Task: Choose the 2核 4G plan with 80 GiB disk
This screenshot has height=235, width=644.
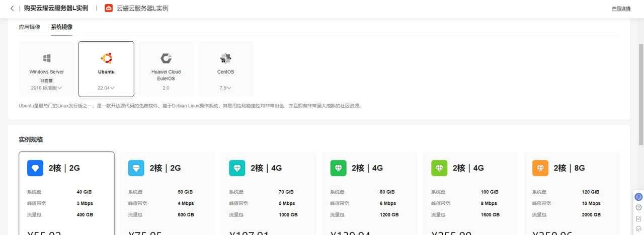Action: coord(370,193)
